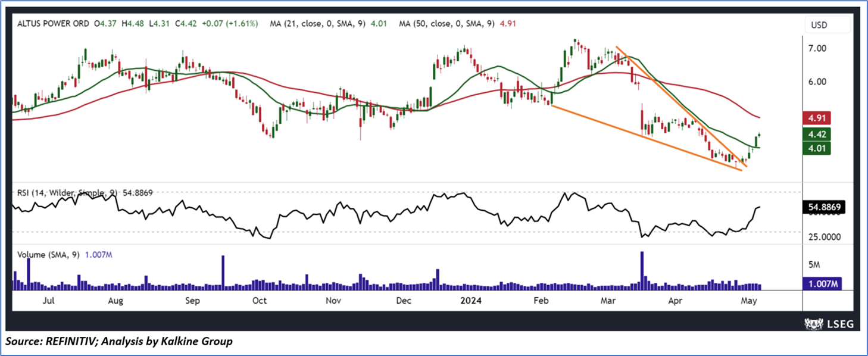Click the Aug label on time axis

115,301
